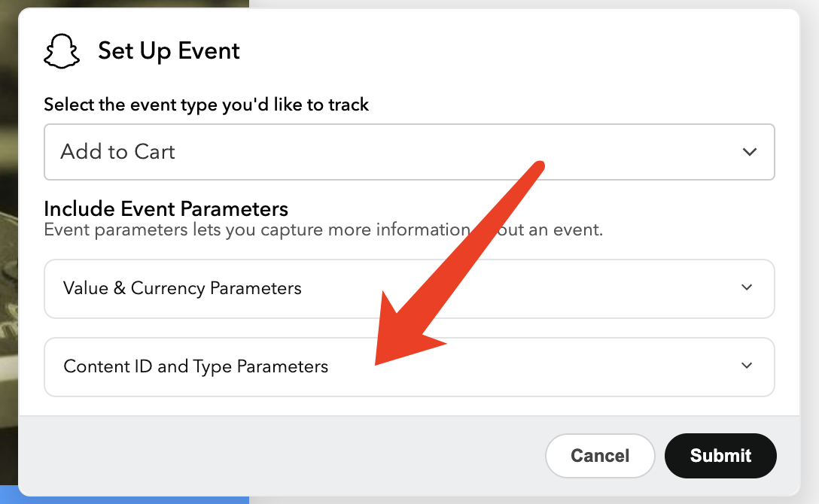819x504 pixels.
Task: Click the "Value & Currency Parameters" label text
Action: coord(182,288)
